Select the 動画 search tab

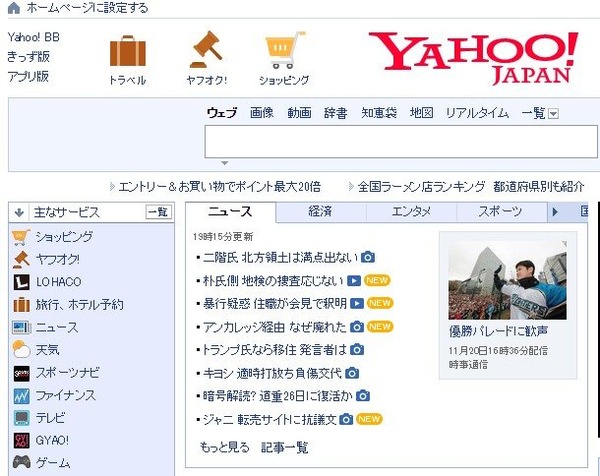299,113
